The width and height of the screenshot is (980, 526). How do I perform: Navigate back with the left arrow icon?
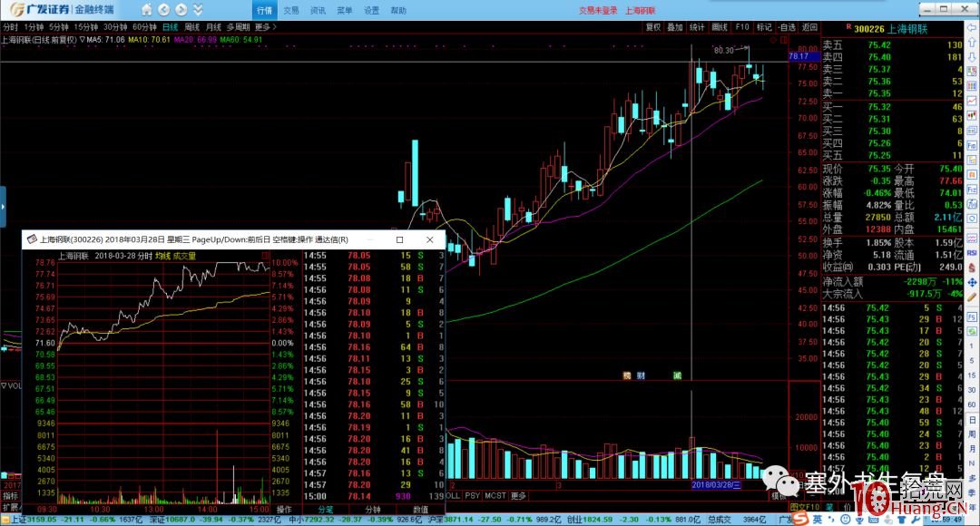163,9
